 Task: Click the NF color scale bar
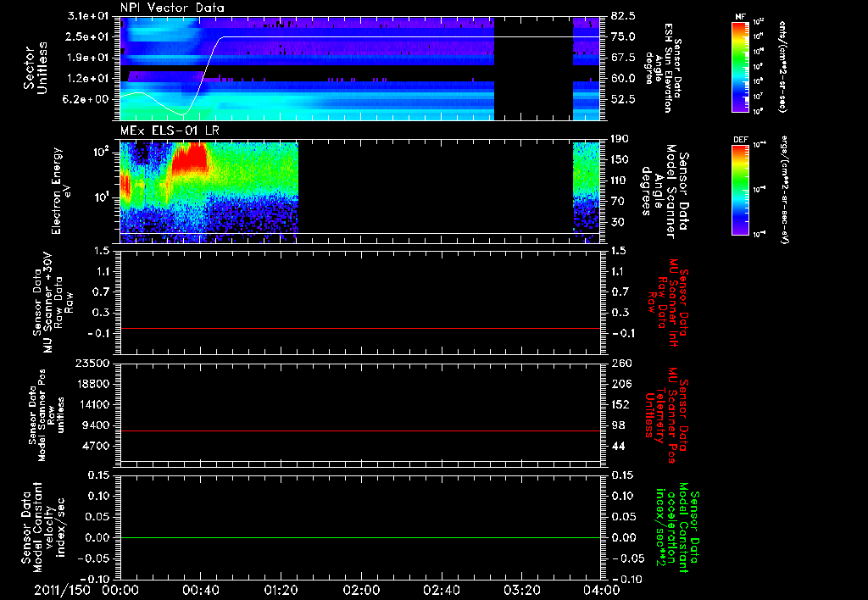(x=740, y=66)
